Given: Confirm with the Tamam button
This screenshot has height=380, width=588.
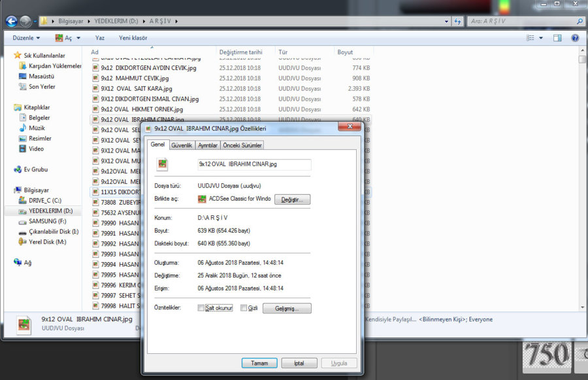Looking at the screenshot, I should (x=259, y=363).
